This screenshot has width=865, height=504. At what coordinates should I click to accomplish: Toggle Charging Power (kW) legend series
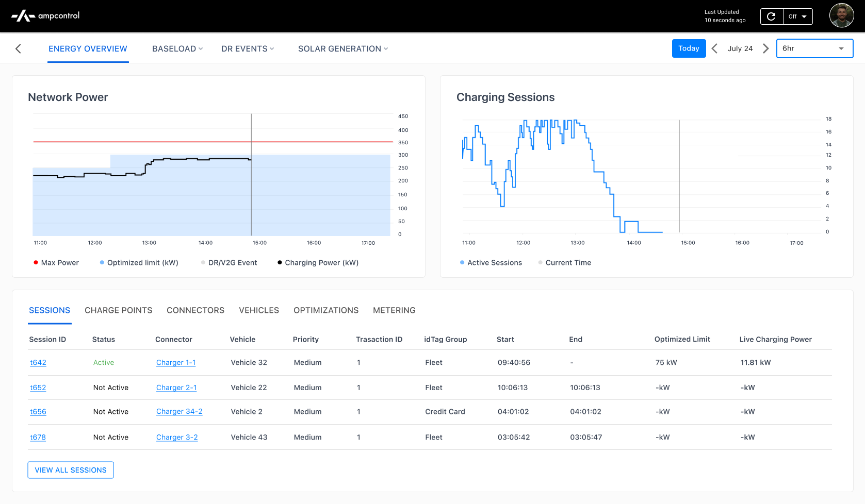(318, 263)
